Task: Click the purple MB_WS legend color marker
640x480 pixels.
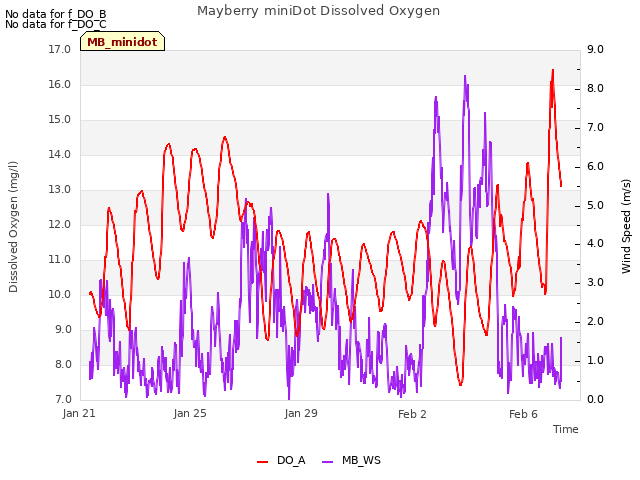Action: coord(327,462)
